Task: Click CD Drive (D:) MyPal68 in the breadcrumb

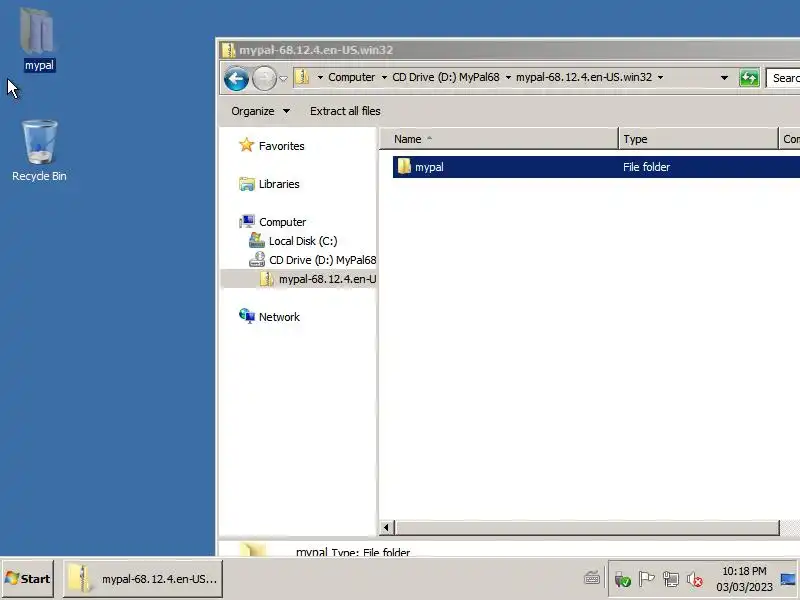Action: pos(445,77)
